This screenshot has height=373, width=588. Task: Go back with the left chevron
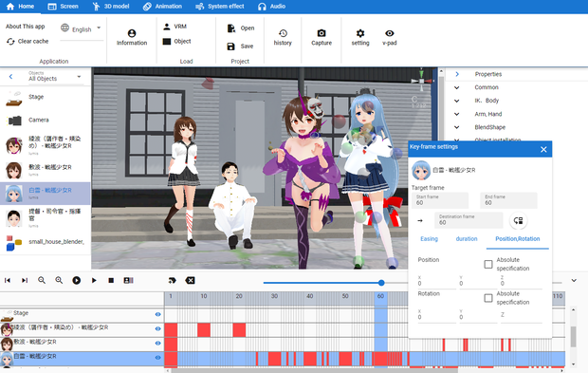point(10,77)
